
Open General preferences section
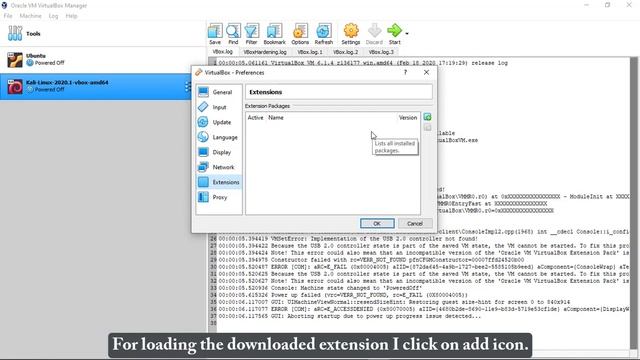(219, 92)
